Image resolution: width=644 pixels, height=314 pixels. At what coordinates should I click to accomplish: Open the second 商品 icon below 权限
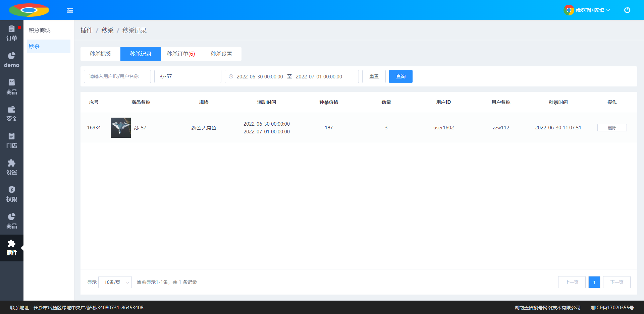pyautogui.click(x=11, y=221)
